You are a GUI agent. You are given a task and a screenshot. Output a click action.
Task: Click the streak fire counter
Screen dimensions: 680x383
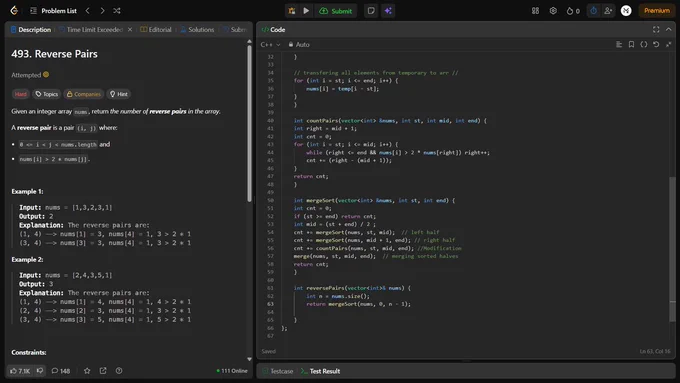coord(573,11)
